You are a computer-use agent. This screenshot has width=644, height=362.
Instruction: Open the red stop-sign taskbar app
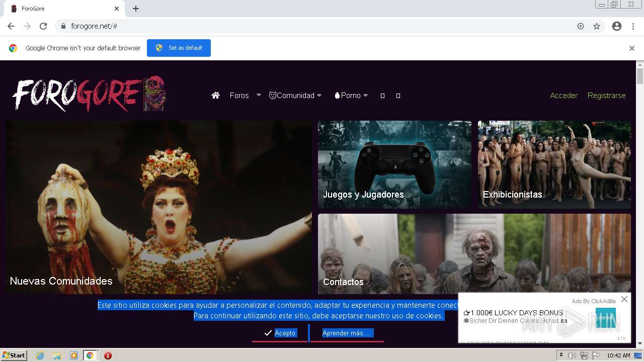click(x=108, y=355)
